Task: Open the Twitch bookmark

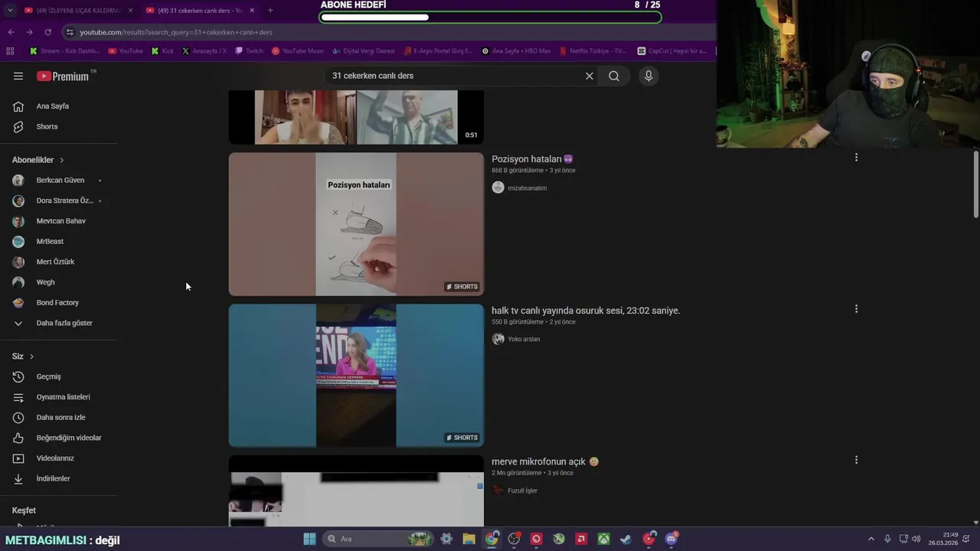Action: [x=249, y=51]
